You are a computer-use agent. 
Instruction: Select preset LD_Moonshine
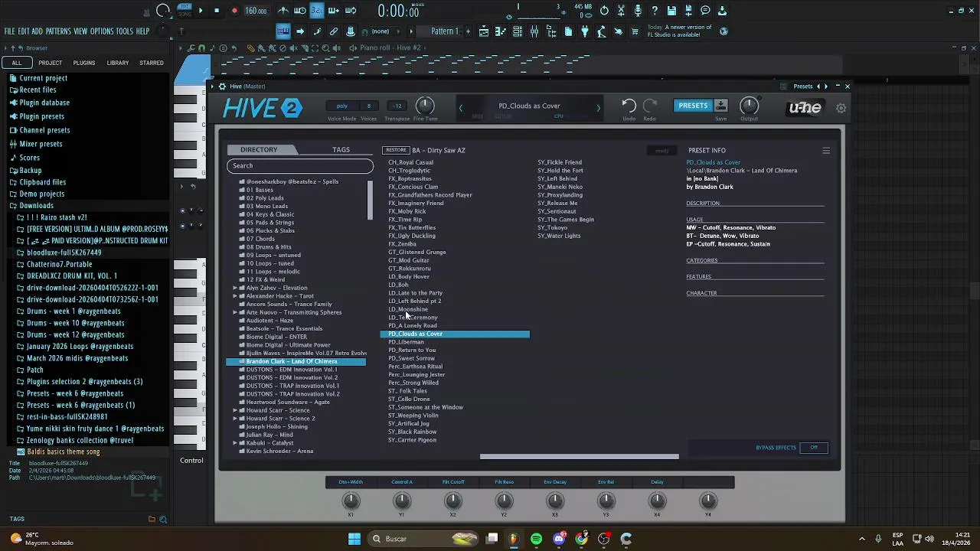(408, 309)
